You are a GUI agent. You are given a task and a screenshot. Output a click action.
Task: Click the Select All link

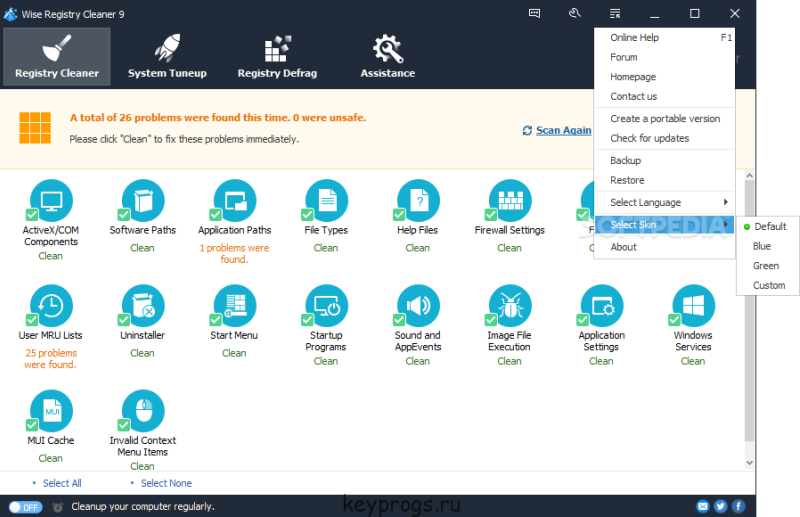point(62,483)
